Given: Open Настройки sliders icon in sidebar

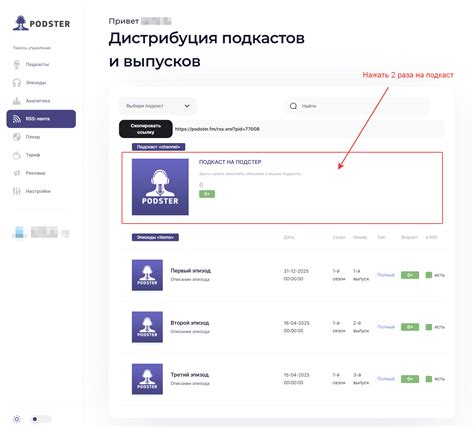Looking at the screenshot, I should (17, 191).
